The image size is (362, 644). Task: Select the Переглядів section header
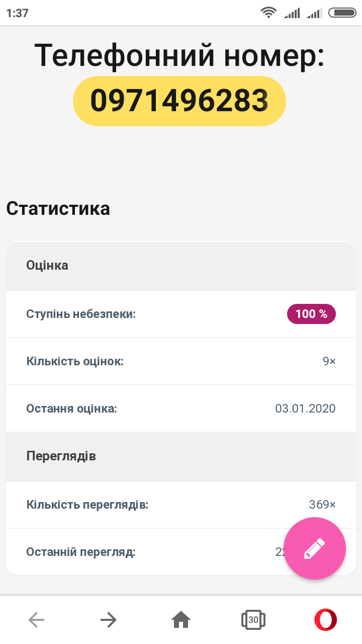pos(61,456)
